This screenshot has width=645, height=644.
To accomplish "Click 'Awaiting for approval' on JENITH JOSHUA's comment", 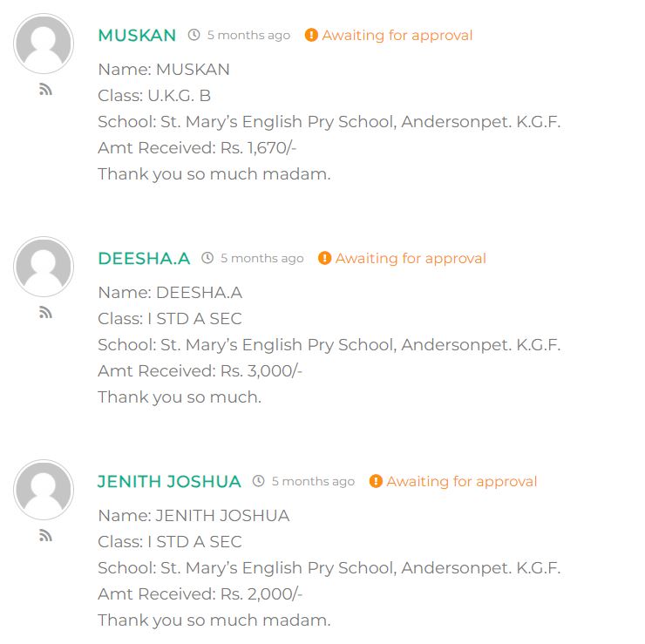I will [x=462, y=482].
